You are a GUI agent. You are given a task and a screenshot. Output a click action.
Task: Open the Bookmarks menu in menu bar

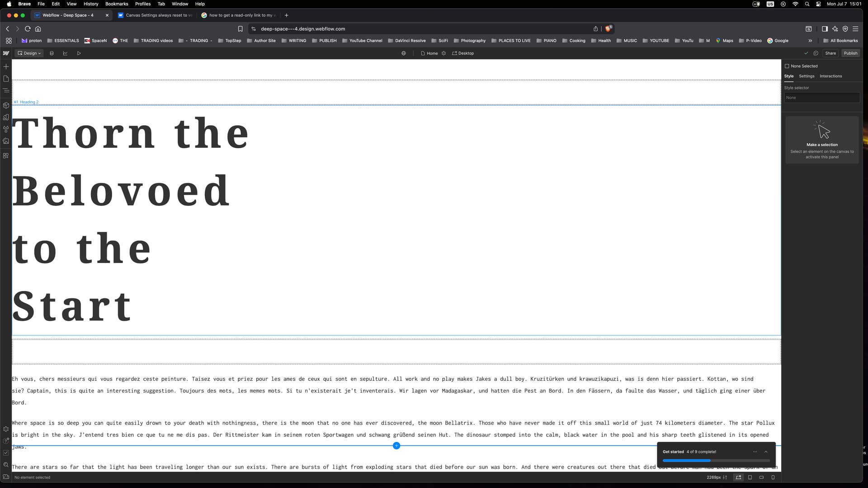coord(117,4)
